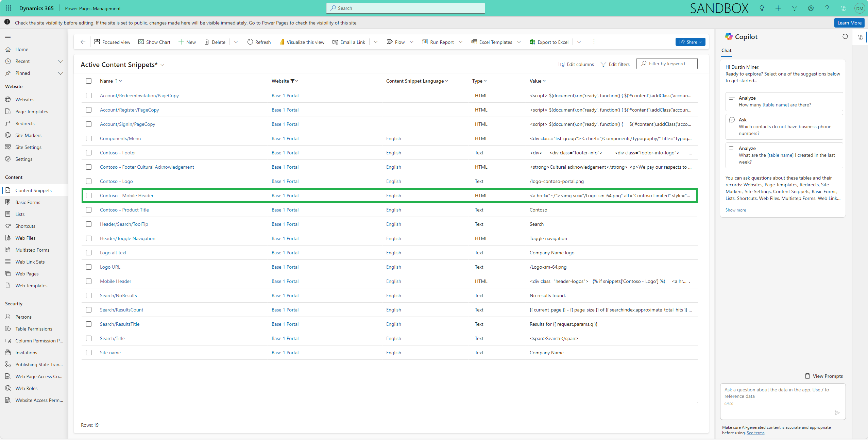Click View Prompts in Copilot pane
The height and width of the screenshot is (440, 868).
824,376
